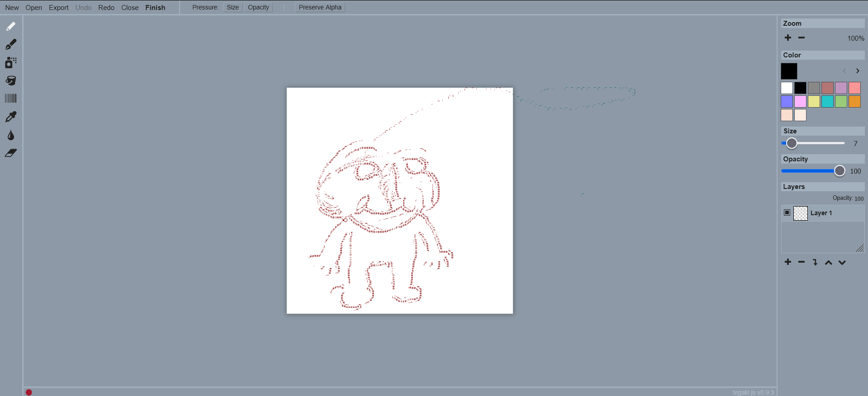Viewport: 868px width, 396px height.
Task: Pick the dusty red palette swatch
Action: (828, 88)
